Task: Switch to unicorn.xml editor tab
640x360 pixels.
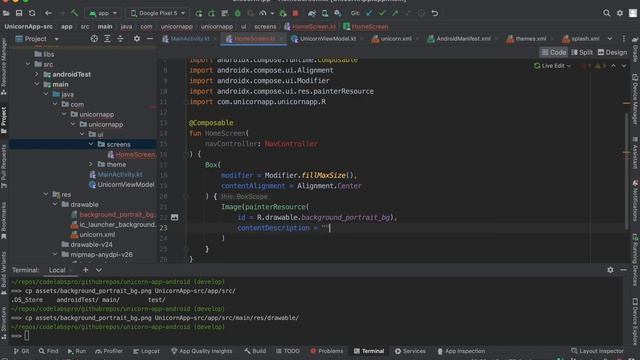Action: (392, 39)
